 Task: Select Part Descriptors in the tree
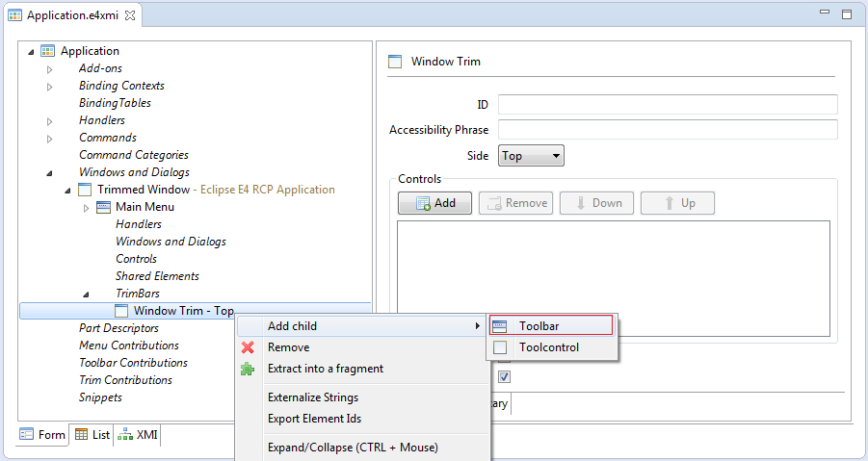point(119,328)
